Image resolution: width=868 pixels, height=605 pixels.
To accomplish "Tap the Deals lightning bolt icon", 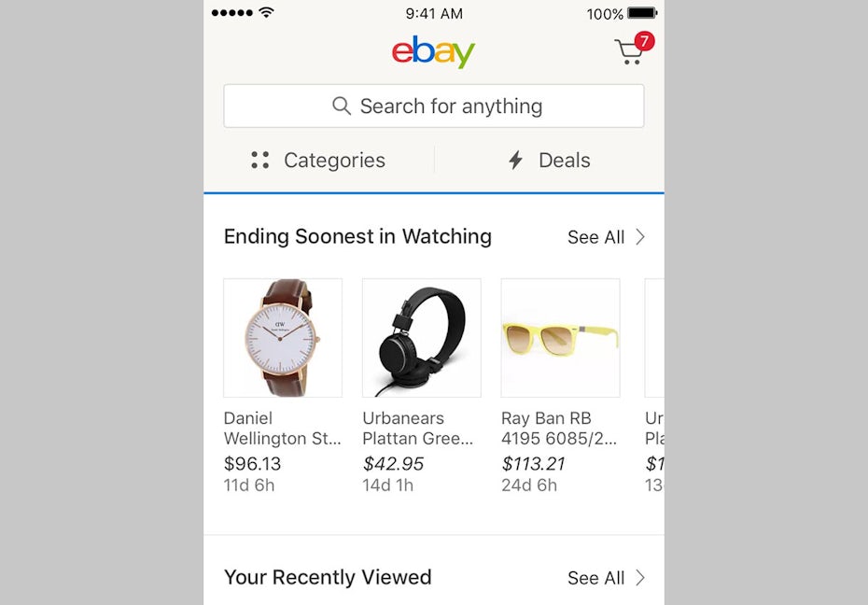I will pos(515,161).
